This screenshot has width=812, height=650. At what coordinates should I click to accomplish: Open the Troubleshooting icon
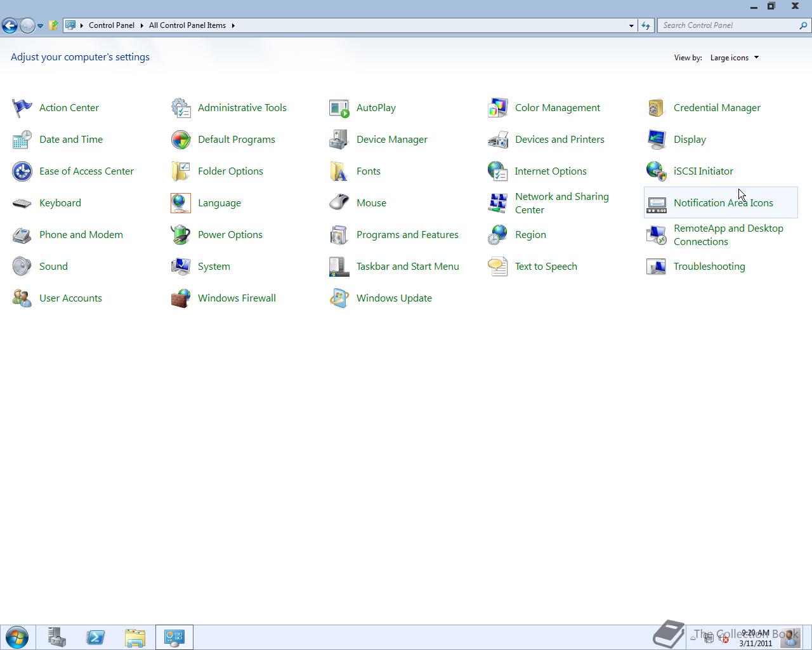(x=656, y=267)
